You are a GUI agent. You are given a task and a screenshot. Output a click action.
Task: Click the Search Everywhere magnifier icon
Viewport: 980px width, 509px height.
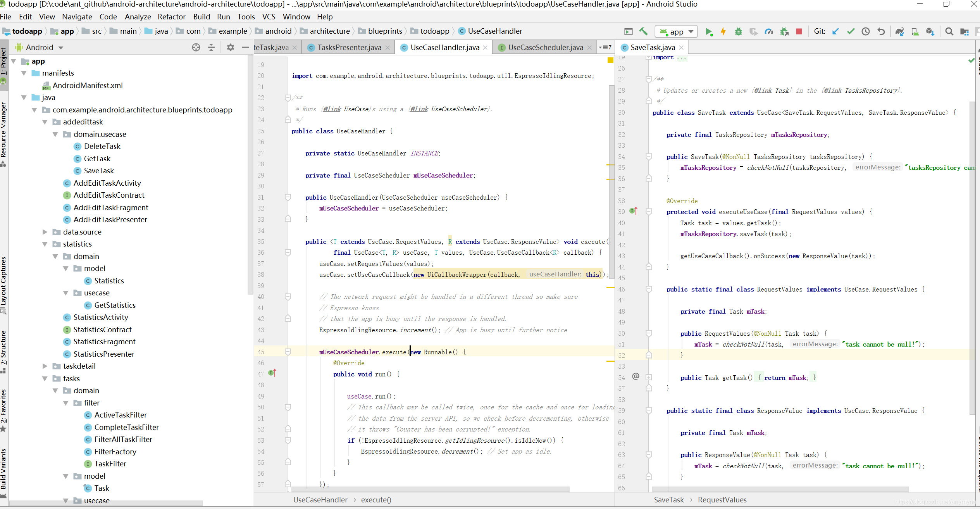click(949, 32)
